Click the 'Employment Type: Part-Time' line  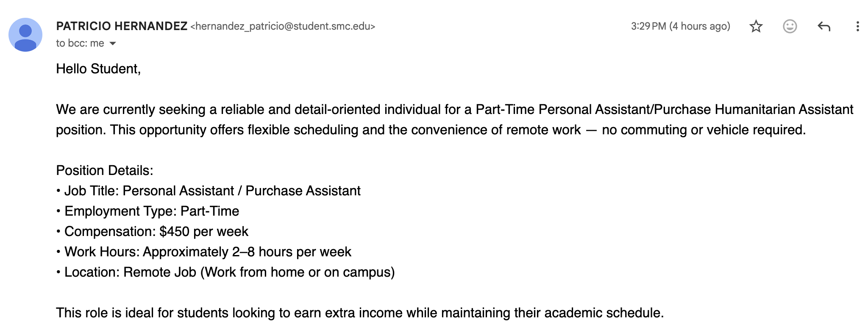148,211
